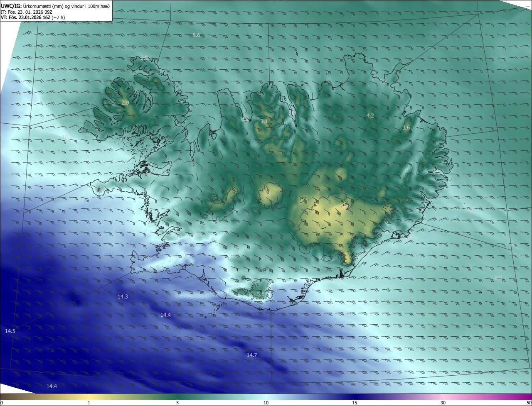The image size is (532, 406).
Task: Click the 10 tick on the color scale
Action: (x=266, y=403)
